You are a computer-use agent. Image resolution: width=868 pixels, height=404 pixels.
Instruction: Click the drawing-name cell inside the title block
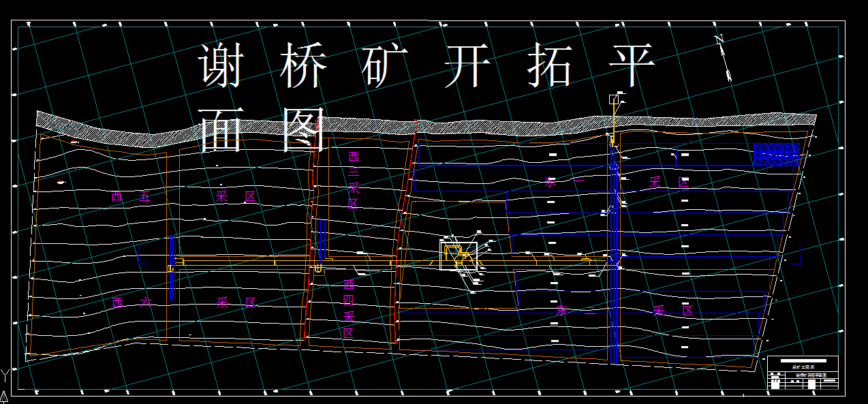[x=811, y=375]
